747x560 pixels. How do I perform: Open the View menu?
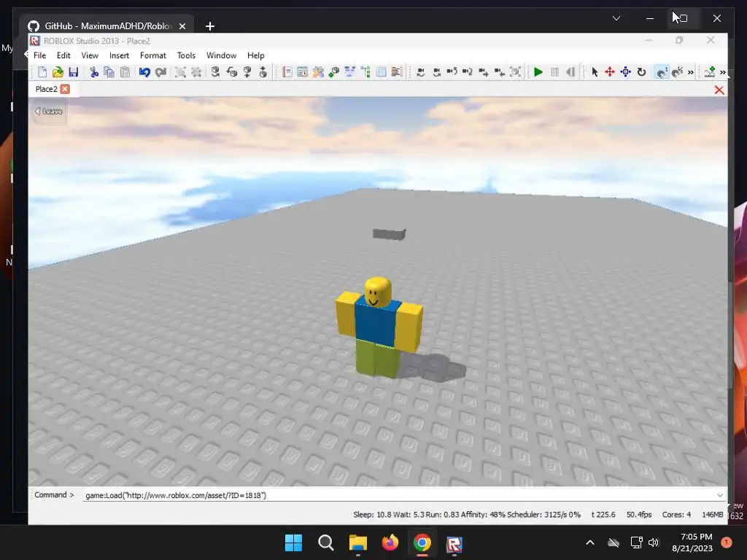click(x=90, y=55)
